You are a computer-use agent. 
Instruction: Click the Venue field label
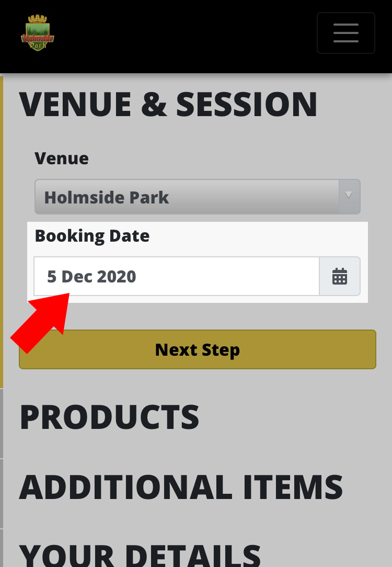click(62, 158)
